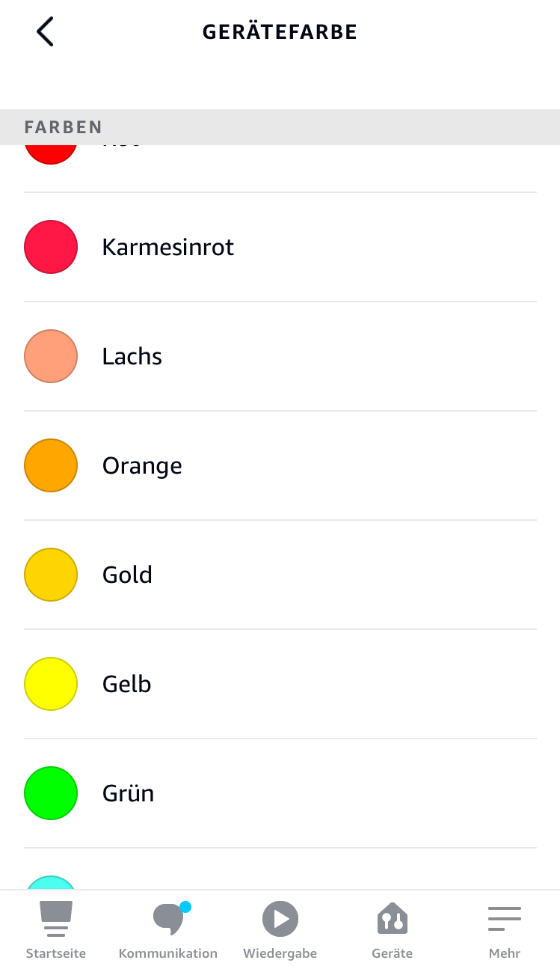Viewport: 560px width, 966px height.
Task: Choose the green Grün swatch
Action: coord(51,793)
